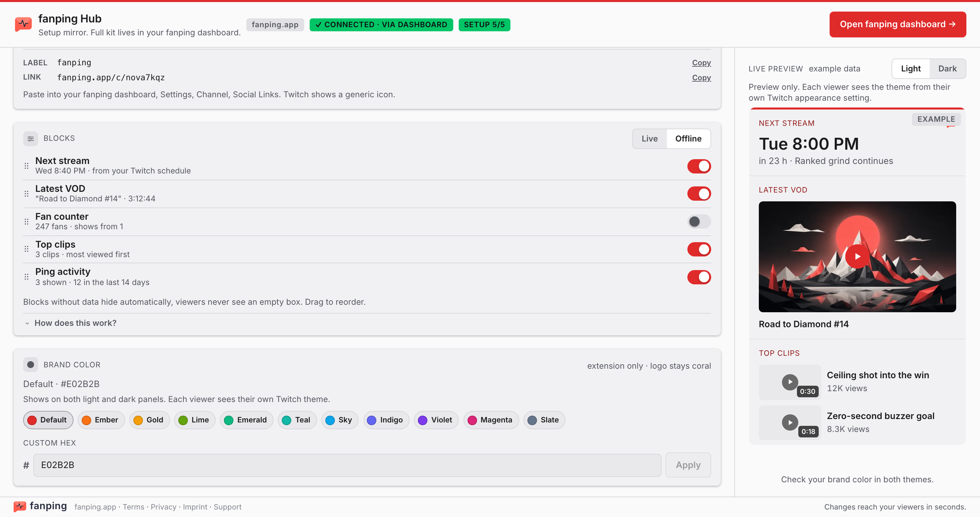Image resolution: width=980 pixels, height=517 pixels.
Task: Turn off the Latest VOD toggle
Action: (x=699, y=194)
